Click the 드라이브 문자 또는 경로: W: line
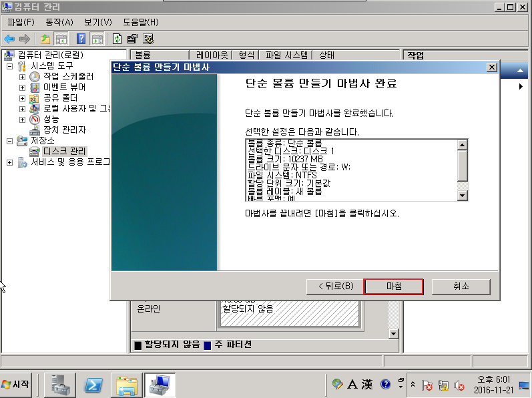Image resolution: width=532 pixels, height=398 pixels. click(x=299, y=167)
